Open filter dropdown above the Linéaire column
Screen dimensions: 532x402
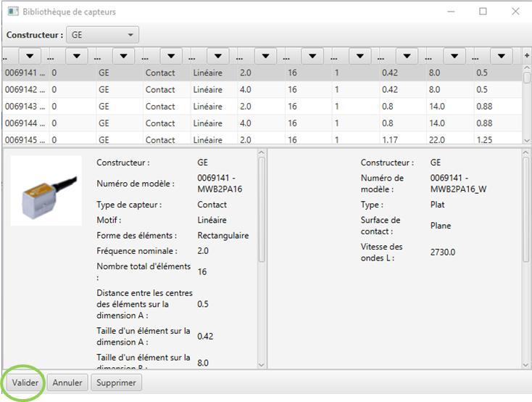pos(218,56)
